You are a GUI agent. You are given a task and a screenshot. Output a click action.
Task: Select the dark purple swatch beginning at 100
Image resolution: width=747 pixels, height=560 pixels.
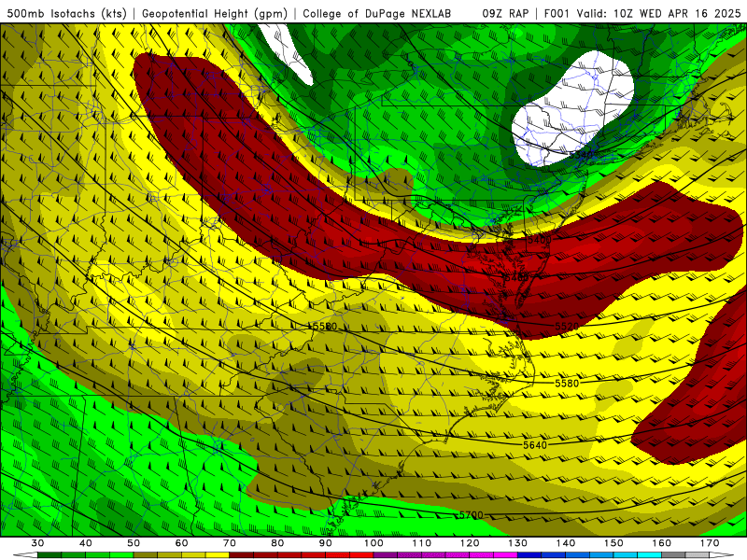pyautogui.click(x=386, y=555)
